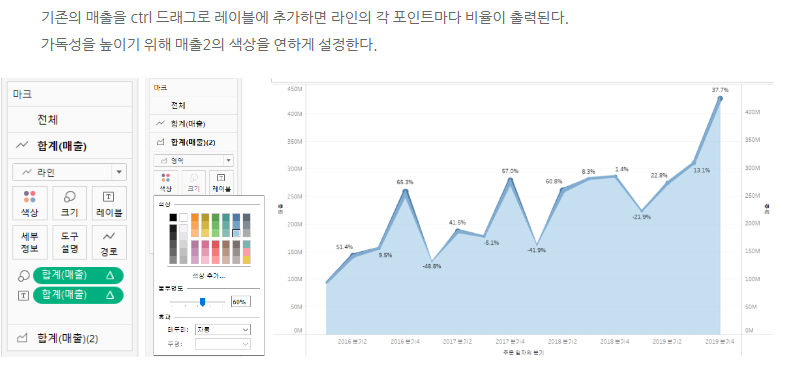Click the area chart icon beside 합계(매출)(2) in left panel
This screenshot has width=801, height=367.
tap(22, 338)
